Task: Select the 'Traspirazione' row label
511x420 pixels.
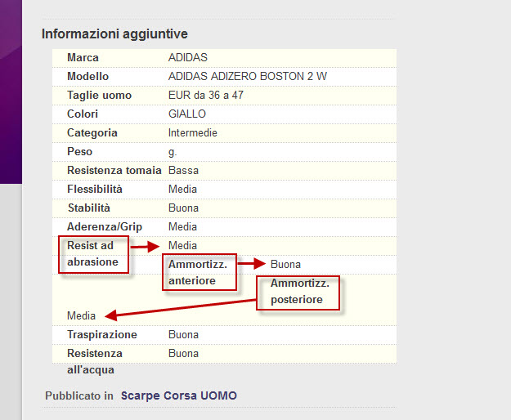Action: [102, 335]
